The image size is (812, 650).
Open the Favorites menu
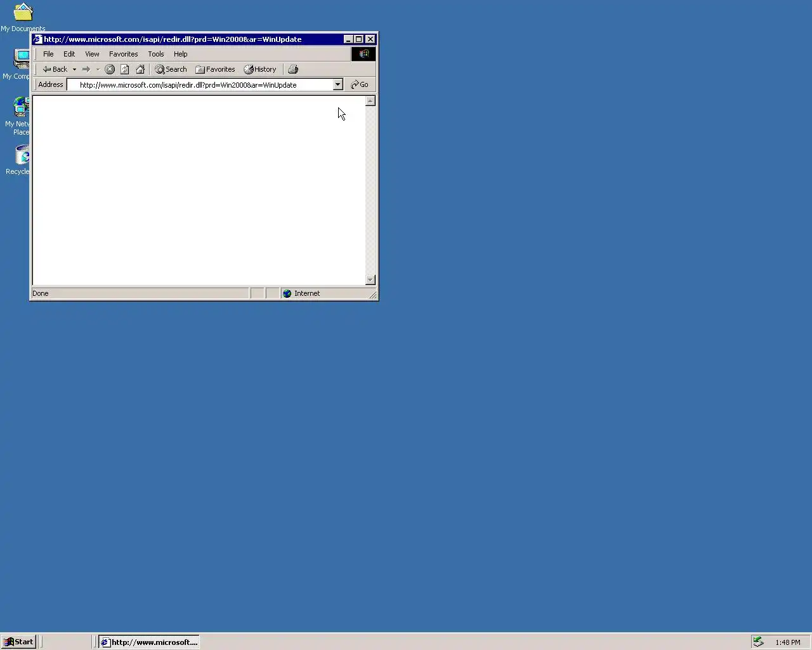tap(123, 54)
